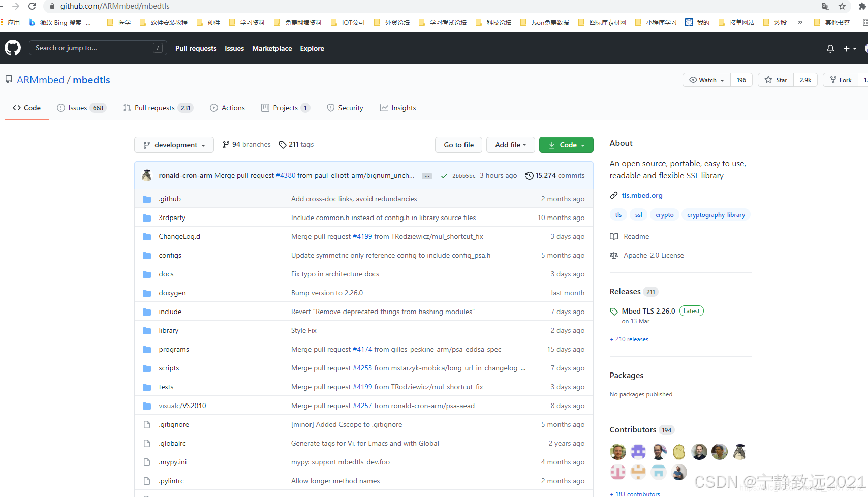Open the Watch dropdown
This screenshot has height=497, width=868.
pos(706,80)
